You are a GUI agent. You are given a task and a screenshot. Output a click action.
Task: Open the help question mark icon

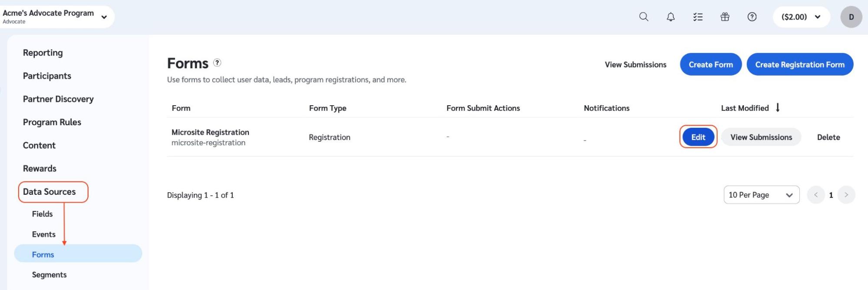(752, 17)
